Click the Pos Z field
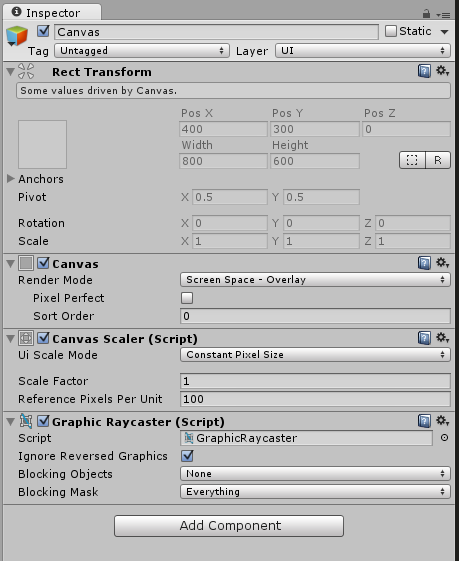Screen dimensions: 459x561 point(406,129)
